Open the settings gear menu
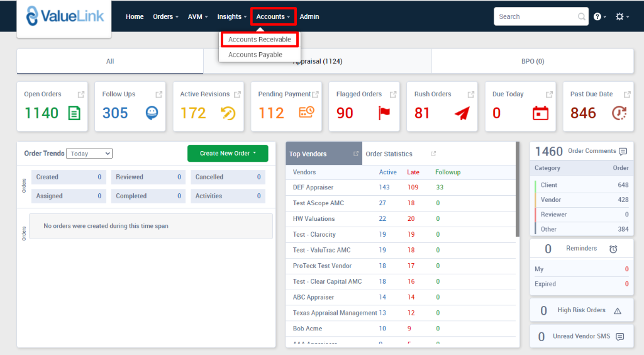Viewport: 644px width, 355px height. [622, 16]
